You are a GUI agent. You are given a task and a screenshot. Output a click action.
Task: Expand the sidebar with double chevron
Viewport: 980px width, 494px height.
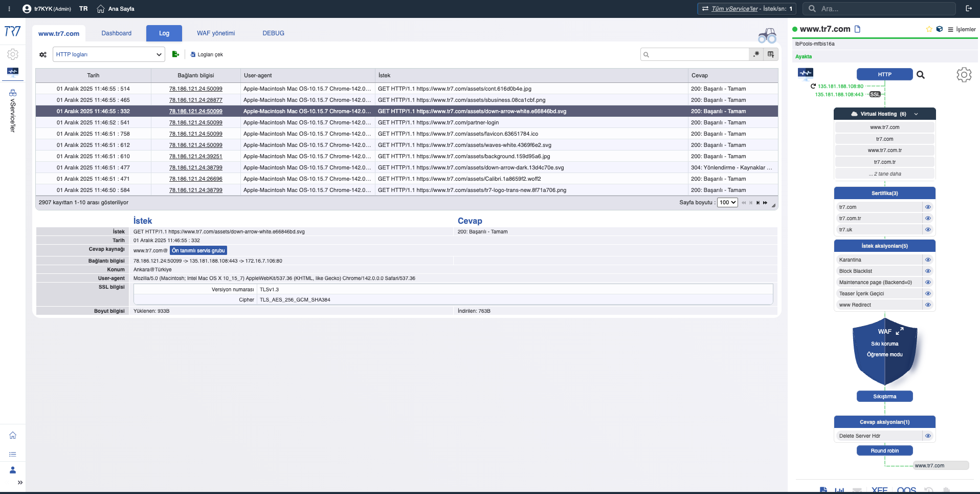pos(20,482)
